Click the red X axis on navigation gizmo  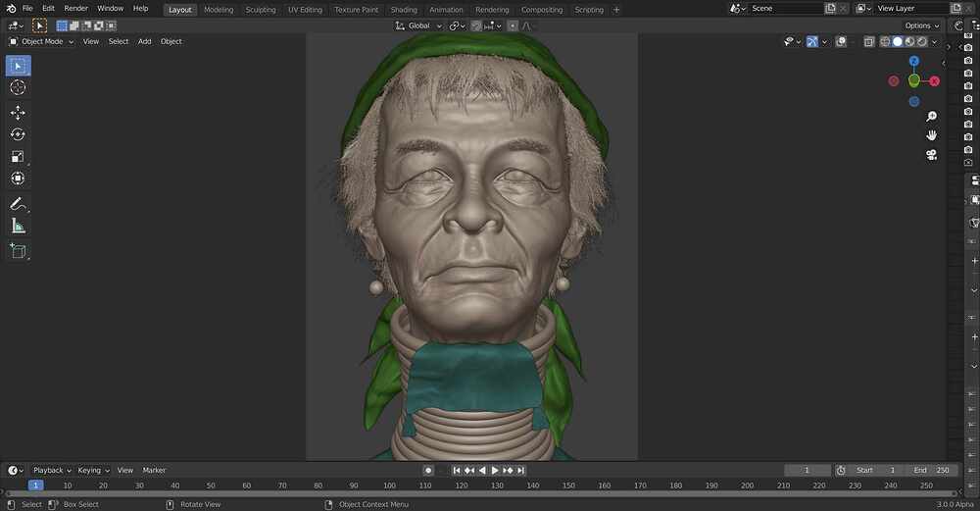(934, 81)
